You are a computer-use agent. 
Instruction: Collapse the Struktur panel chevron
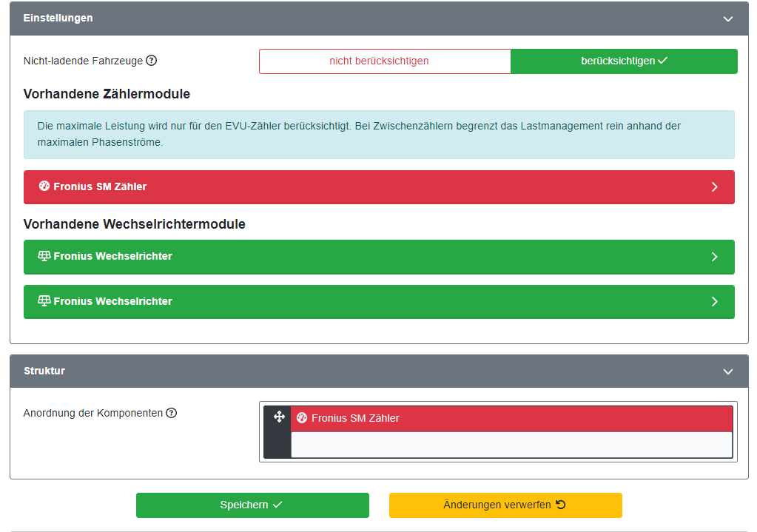[728, 371]
